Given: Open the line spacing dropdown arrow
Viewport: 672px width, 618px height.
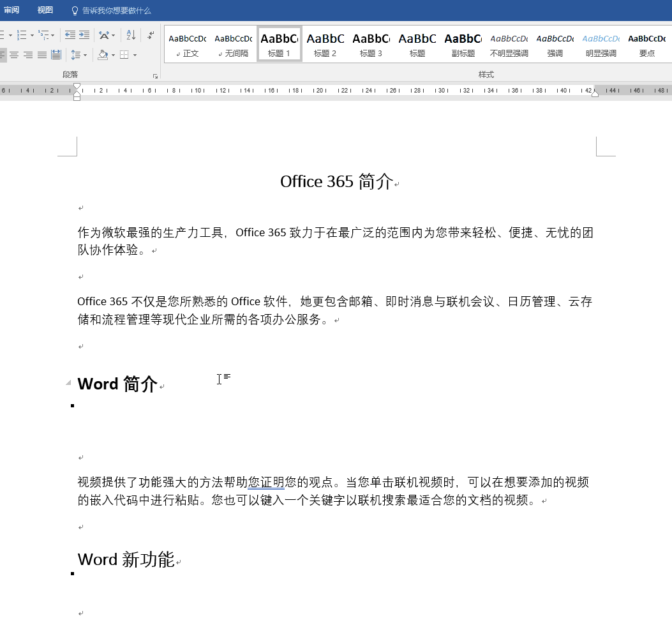Looking at the screenshot, I should 86,56.
